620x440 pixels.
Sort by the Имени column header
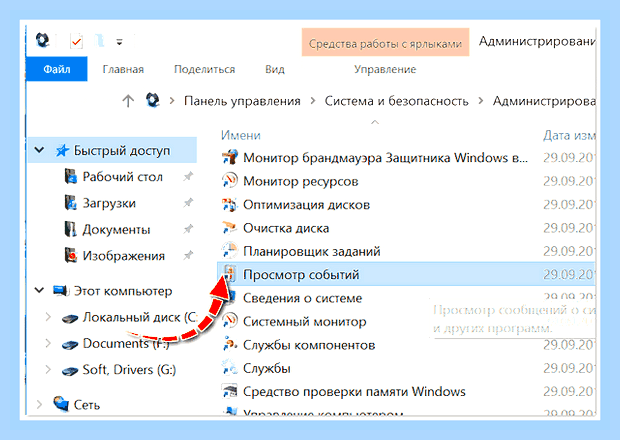click(241, 135)
